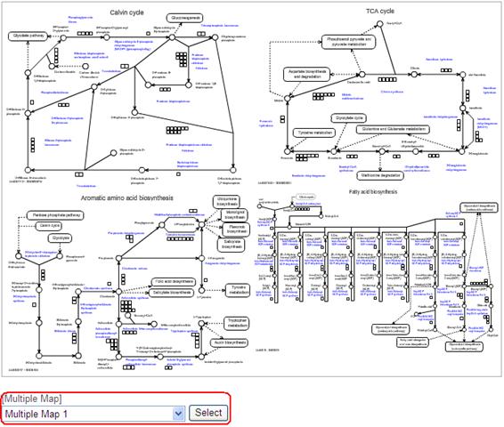Open the Tryptophan metabolism box
The height and width of the screenshot is (427, 504).
tap(237, 323)
